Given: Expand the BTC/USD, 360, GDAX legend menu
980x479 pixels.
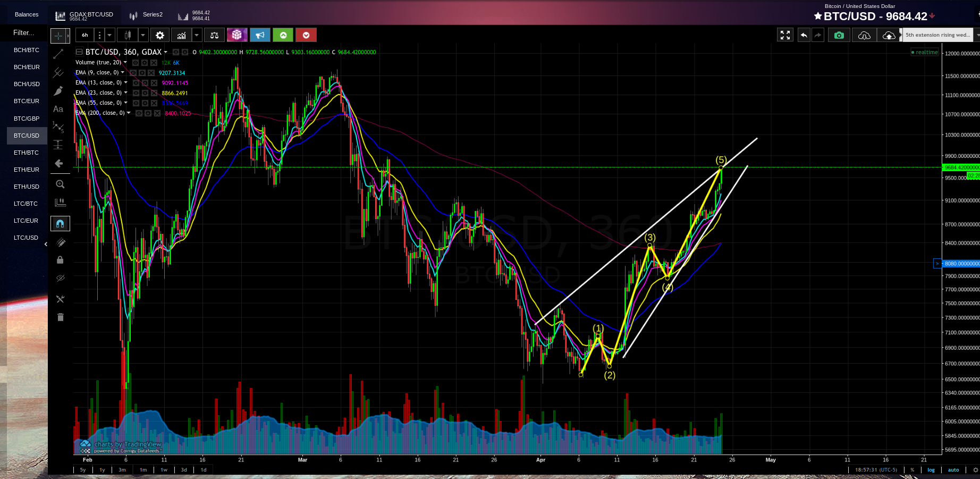Looking at the screenshot, I should click(166, 52).
